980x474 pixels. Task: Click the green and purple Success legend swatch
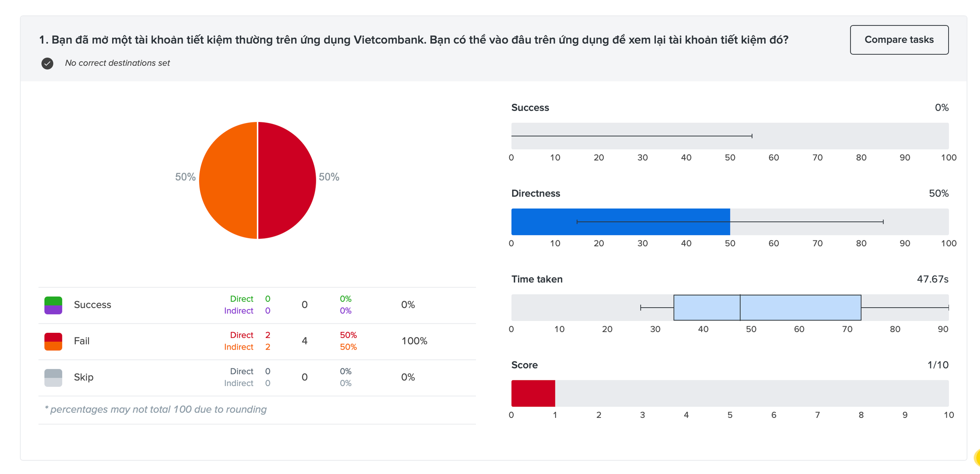(53, 305)
